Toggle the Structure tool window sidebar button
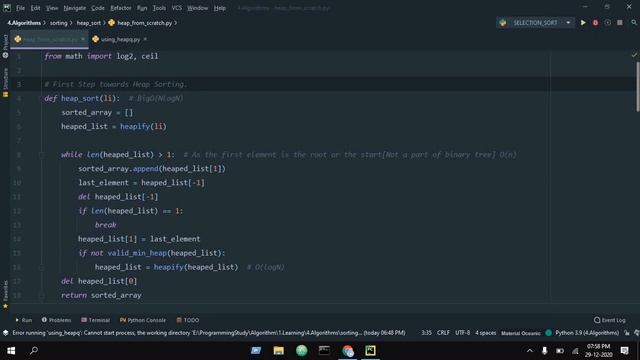 5,82
